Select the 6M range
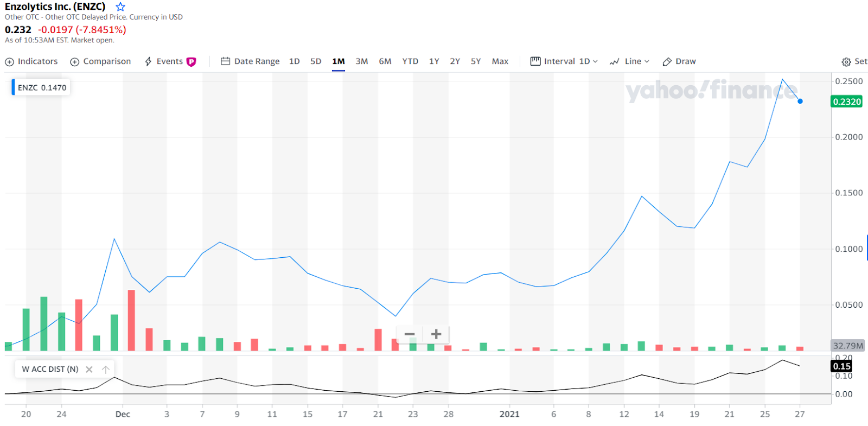Image resolution: width=868 pixels, height=426 pixels. click(385, 61)
